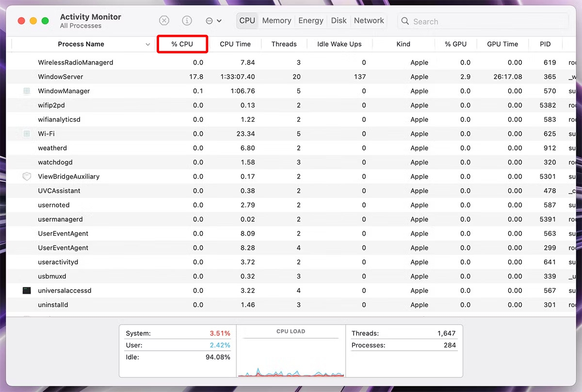Click the search magnifier icon
Image resolution: width=582 pixels, height=392 pixels.
pyautogui.click(x=405, y=21)
